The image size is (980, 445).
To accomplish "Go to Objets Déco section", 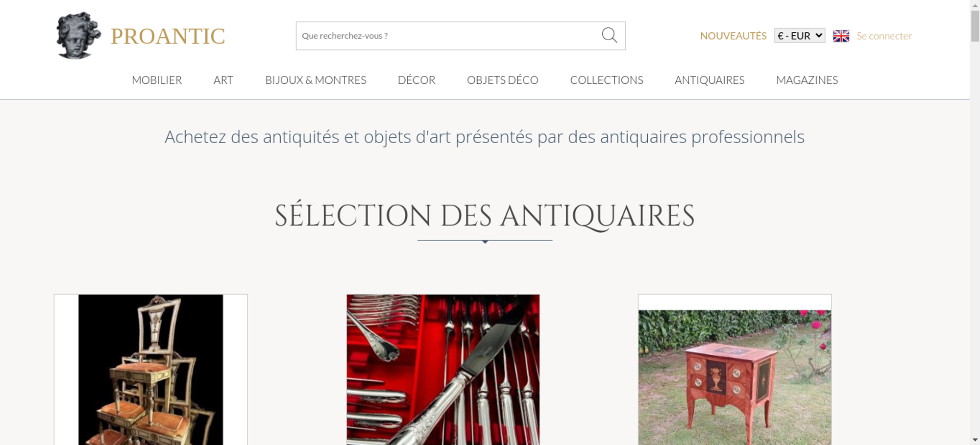I will point(503,80).
